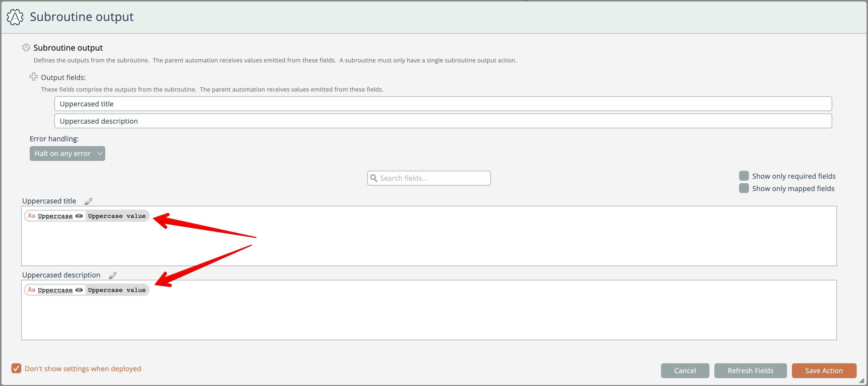Preview Uppercase token eye in title field
The image size is (868, 386).
tap(79, 216)
